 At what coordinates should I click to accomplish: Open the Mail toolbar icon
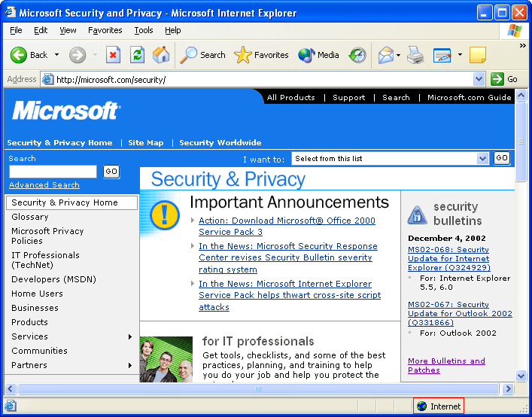click(x=385, y=55)
